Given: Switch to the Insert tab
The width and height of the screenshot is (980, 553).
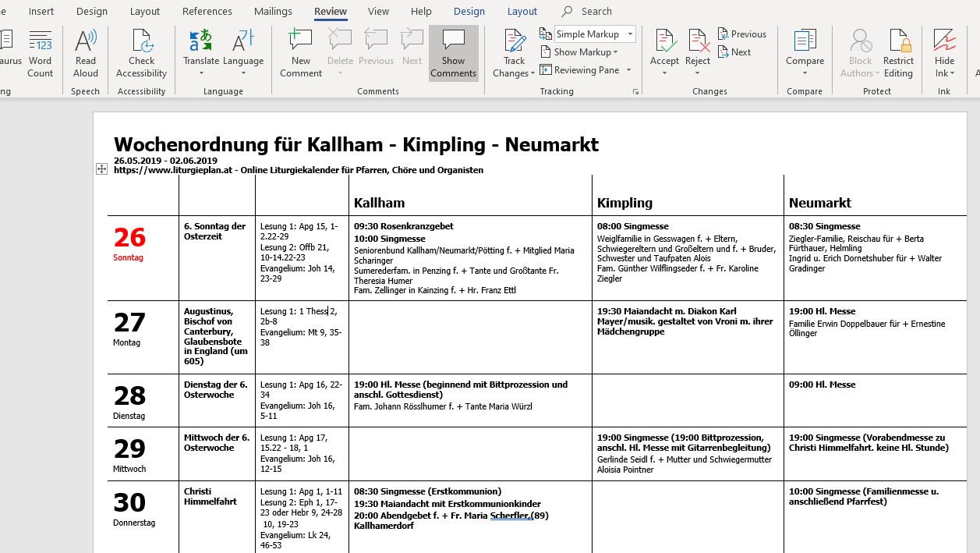Looking at the screenshot, I should pyautogui.click(x=41, y=11).
